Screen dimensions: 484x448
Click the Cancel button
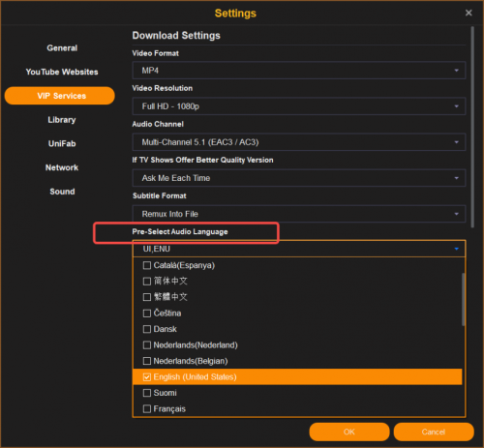434,432
